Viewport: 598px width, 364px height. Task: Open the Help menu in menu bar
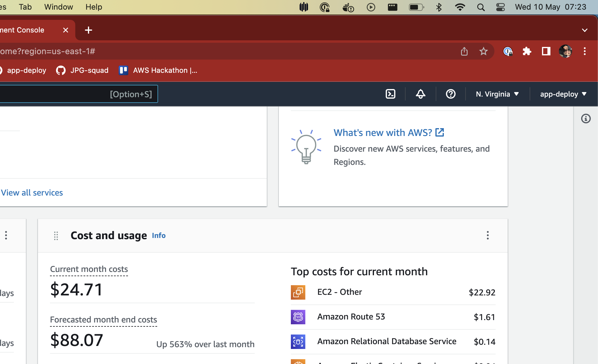coord(94,7)
